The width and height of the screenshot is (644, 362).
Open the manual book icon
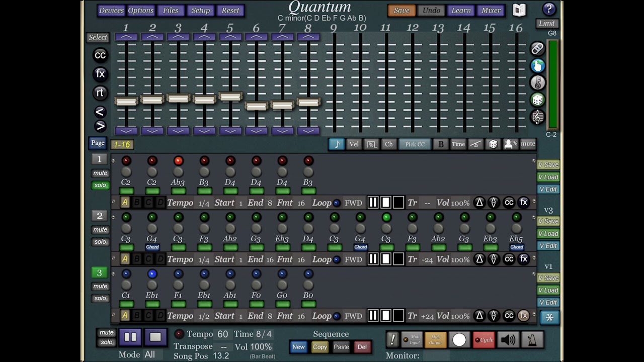tap(519, 10)
